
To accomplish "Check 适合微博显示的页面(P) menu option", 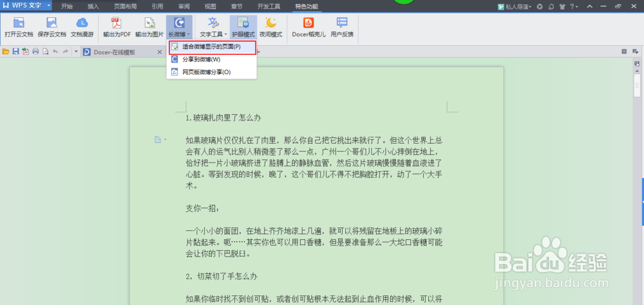I will (212, 47).
